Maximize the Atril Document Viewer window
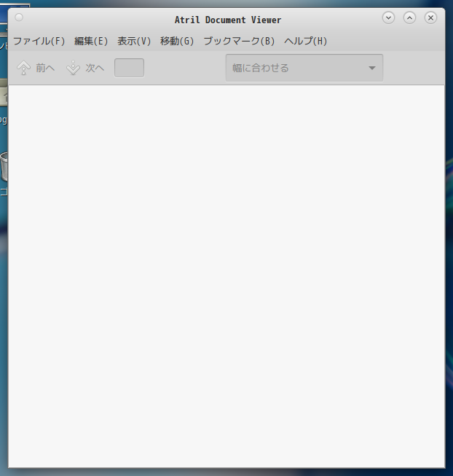Image resolution: width=453 pixels, height=476 pixels. (x=409, y=17)
